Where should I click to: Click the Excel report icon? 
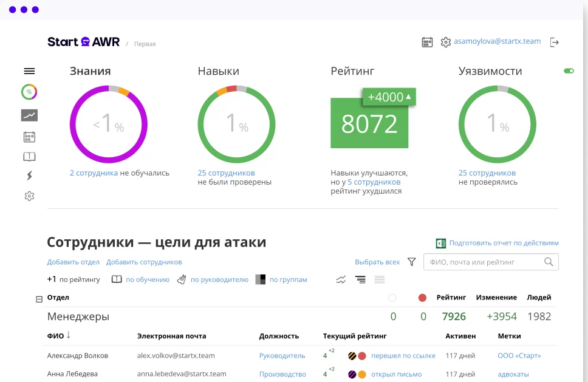coord(441,244)
